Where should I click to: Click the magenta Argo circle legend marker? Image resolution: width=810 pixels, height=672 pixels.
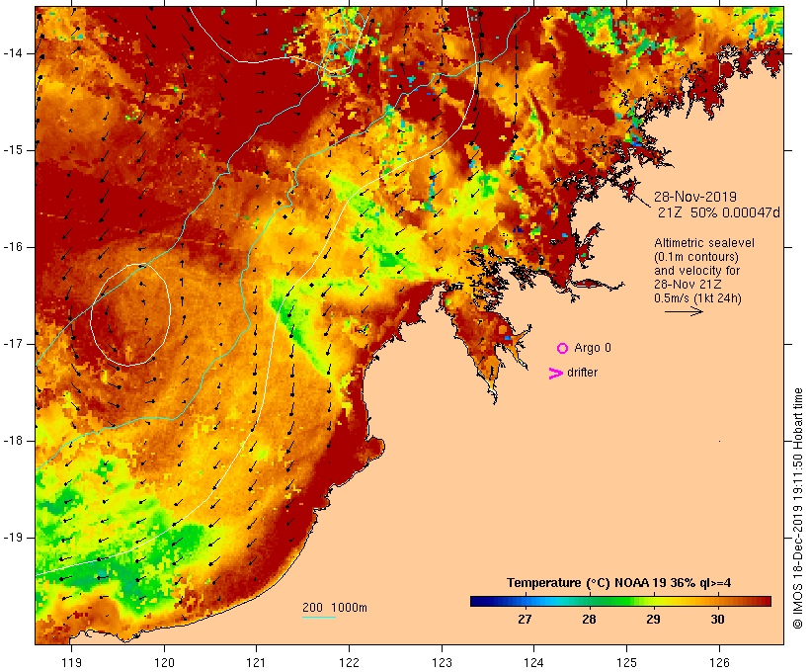(x=563, y=349)
